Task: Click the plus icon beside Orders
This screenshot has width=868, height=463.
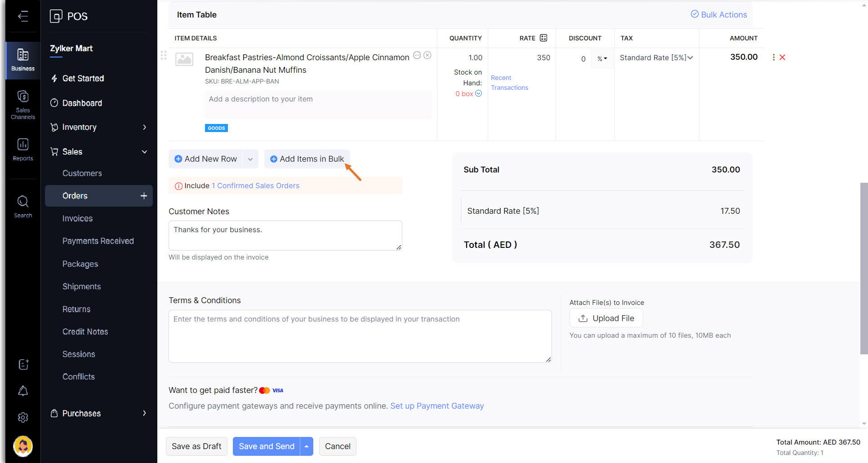Action: [144, 196]
